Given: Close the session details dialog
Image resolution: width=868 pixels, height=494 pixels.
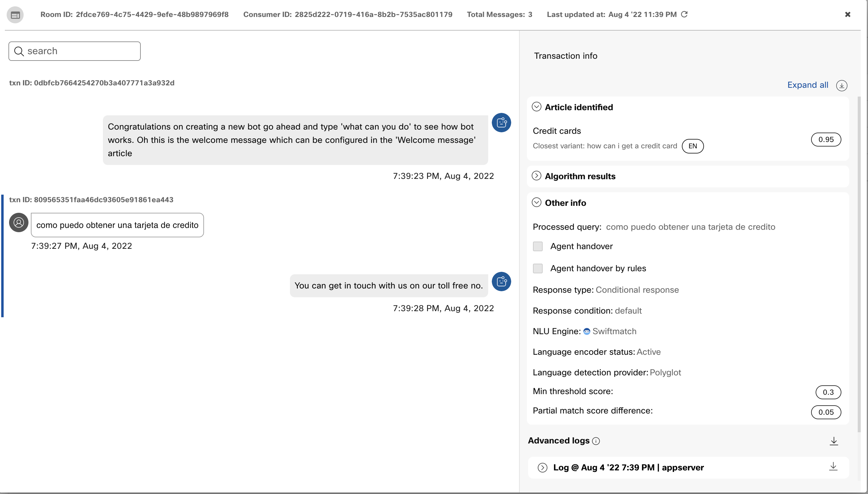Looking at the screenshot, I should point(847,14).
